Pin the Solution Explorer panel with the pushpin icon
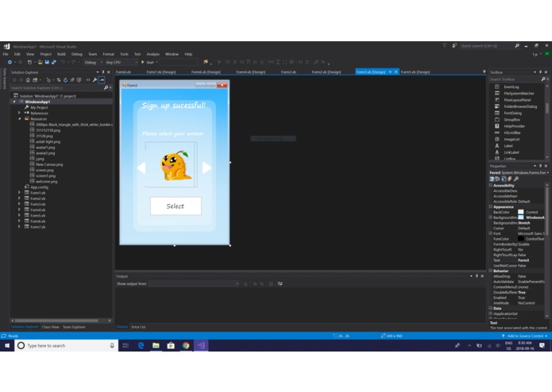Screen dimensions: 552x392 103,72
